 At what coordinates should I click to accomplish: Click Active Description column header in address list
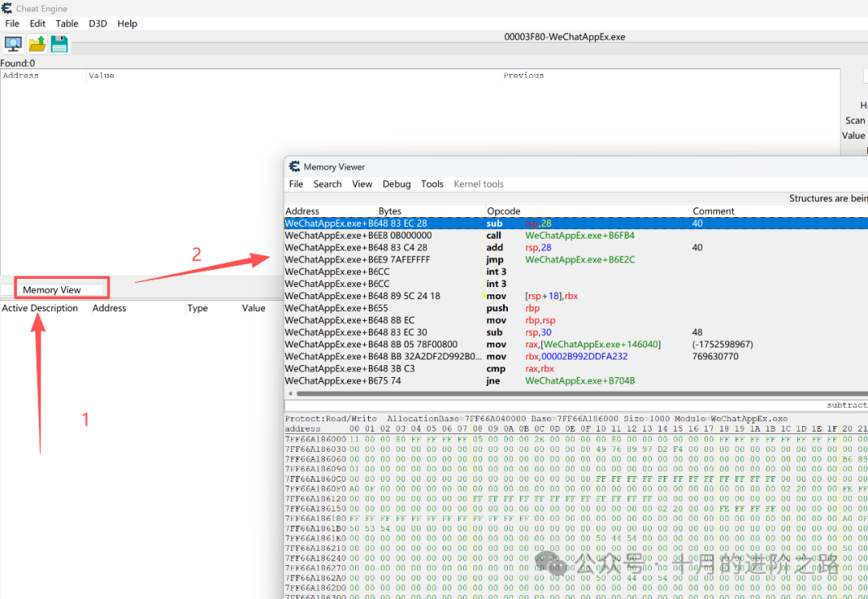pyautogui.click(x=40, y=308)
